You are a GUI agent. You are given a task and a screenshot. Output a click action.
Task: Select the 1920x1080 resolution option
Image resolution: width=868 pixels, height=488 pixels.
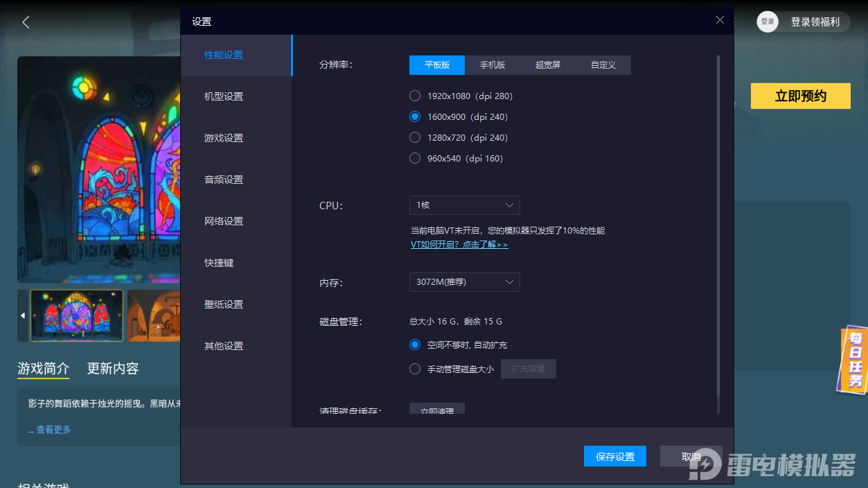tap(415, 96)
